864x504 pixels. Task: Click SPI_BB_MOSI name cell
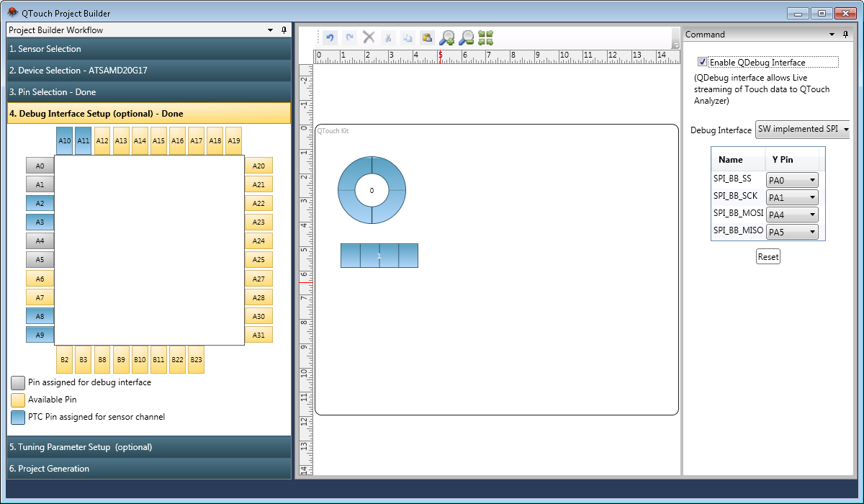pyautogui.click(x=738, y=213)
